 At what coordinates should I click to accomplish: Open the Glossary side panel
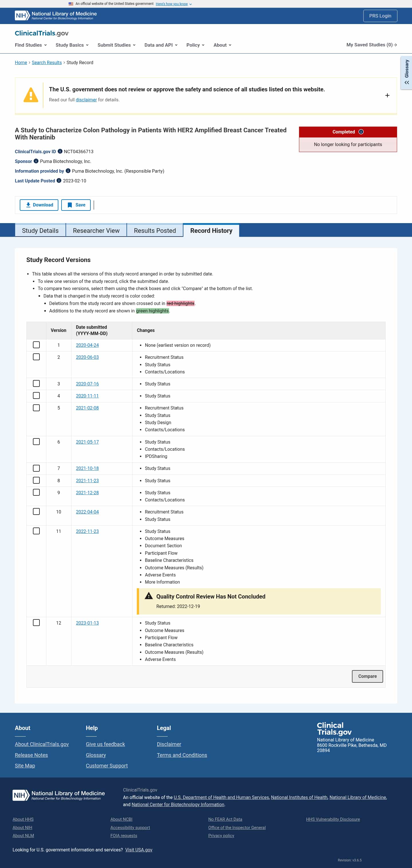click(x=407, y=73)
